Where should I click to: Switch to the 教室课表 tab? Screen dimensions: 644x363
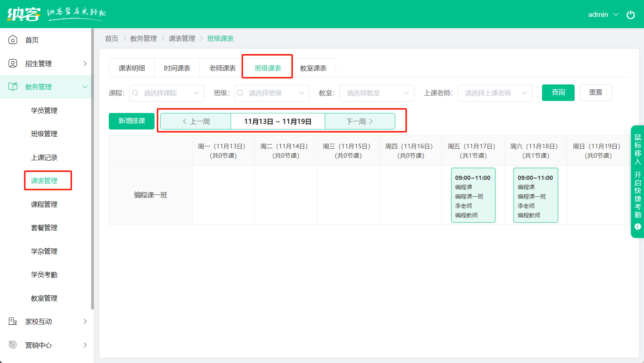[313, 68]
